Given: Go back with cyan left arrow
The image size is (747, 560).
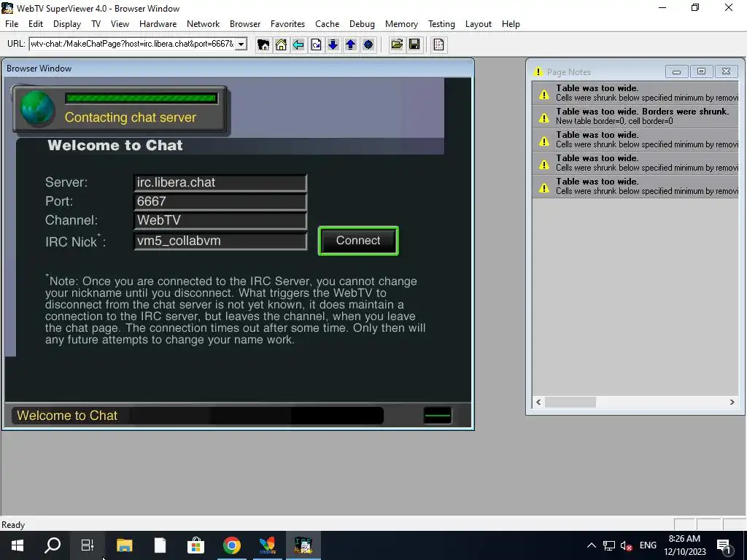Looking at the screenshot, I should tap(298, 44).
